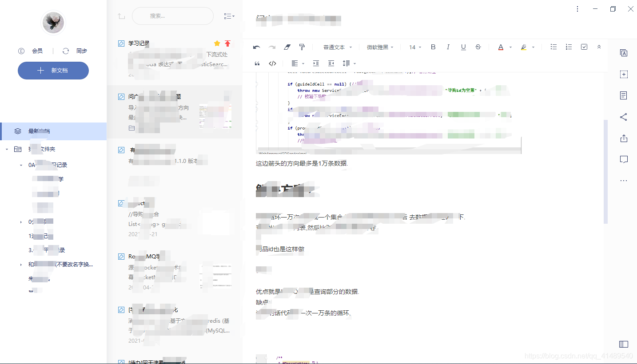Open the note starting with //导购
Screen dimensions: 637x364
(175, 218)
